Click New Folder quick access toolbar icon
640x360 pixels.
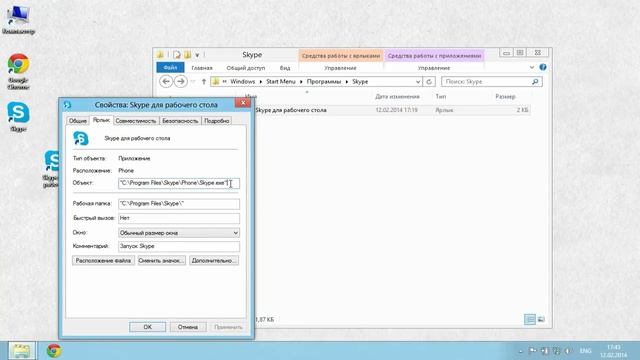(187, 55)
